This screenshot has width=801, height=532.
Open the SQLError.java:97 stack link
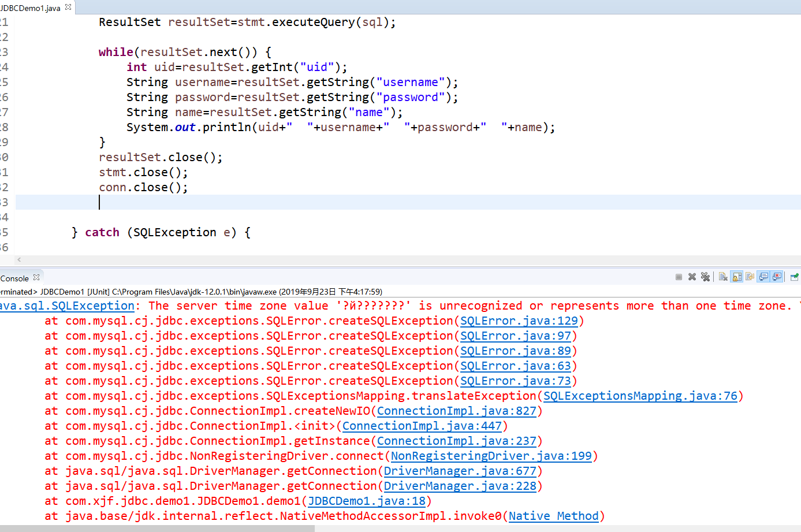[x=515, y=336]
